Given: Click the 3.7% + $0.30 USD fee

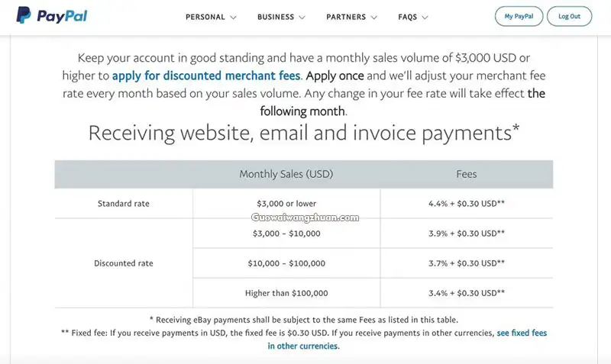Looking at the screenshot, I should pos(467,263).
